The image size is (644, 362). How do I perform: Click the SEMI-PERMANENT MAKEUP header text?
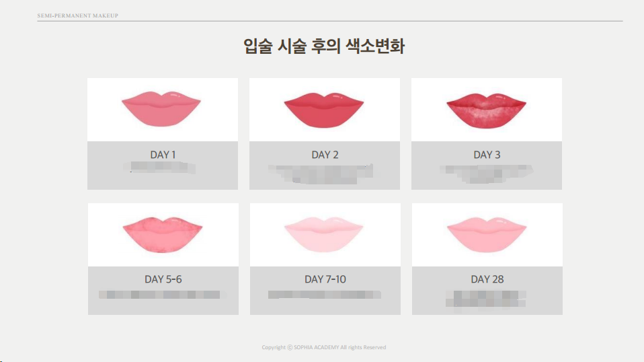[77, 15]
